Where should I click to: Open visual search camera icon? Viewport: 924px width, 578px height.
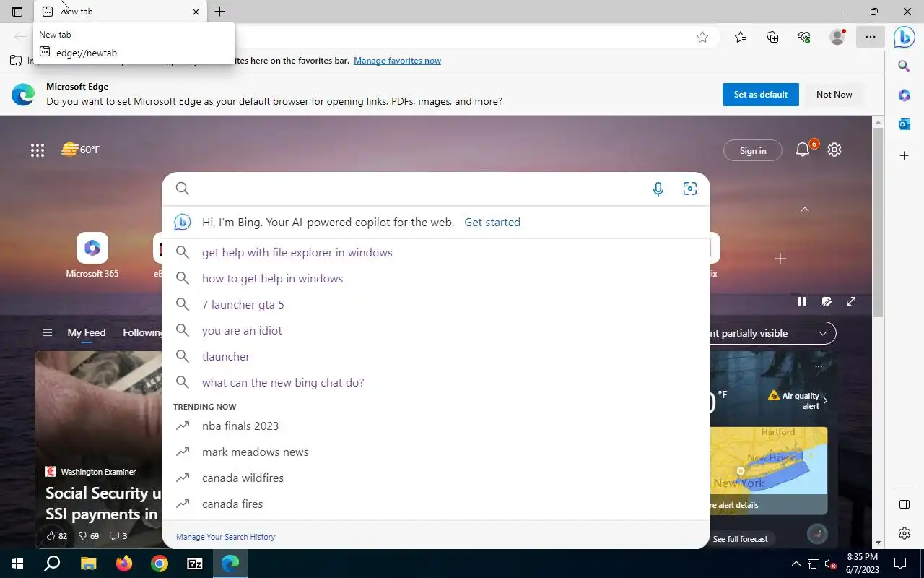[x=690, y=189]
